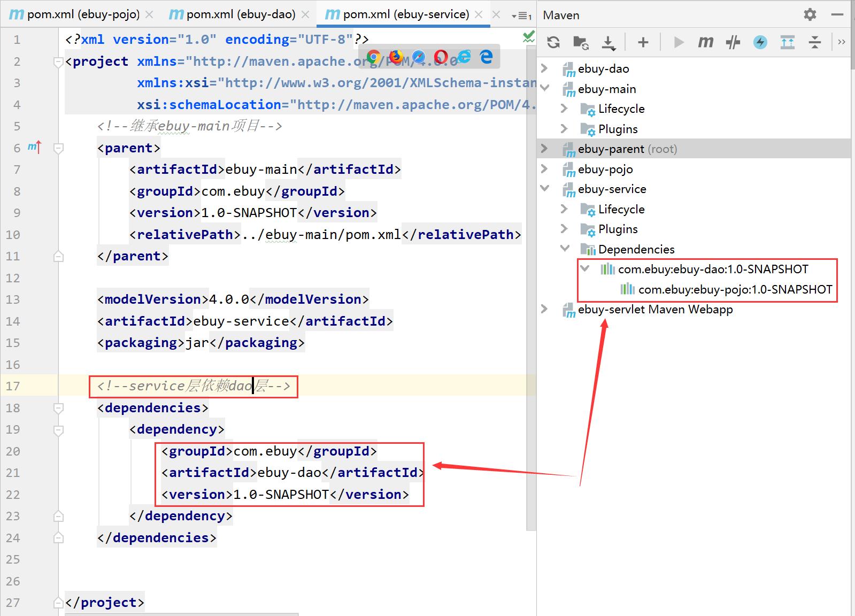Show hidden editor tabs list
Image resolution: width=855 pixels, height=616 pixels.
coord(521,16)
